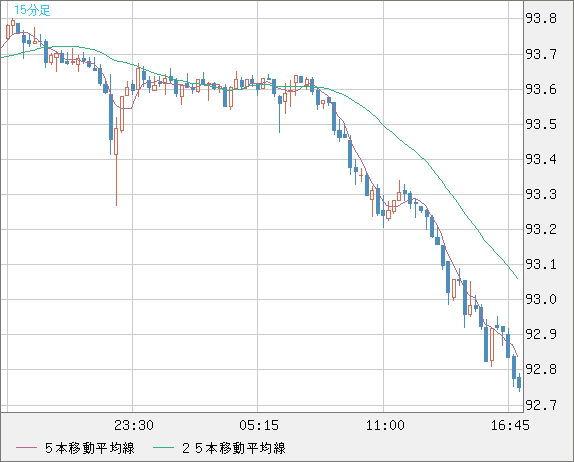Click the 93.4 price axis label
Screen dimensions: 574x462
(x=541, y=159)
